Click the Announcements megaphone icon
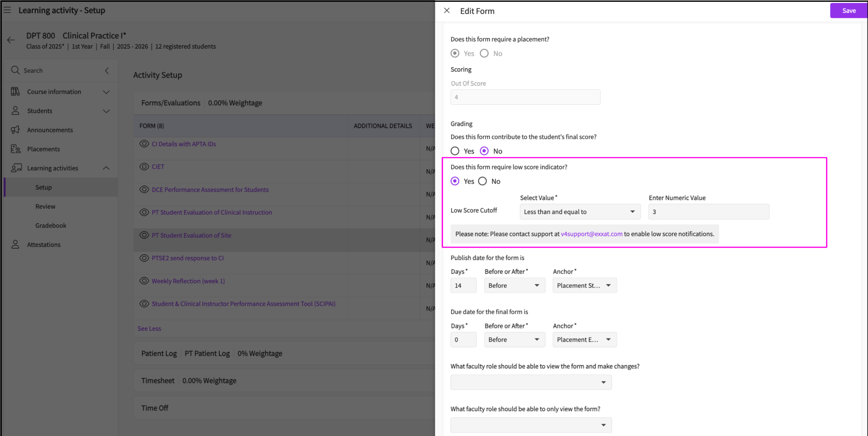Viewport: 868px width, 436px height. coord(15,130)
